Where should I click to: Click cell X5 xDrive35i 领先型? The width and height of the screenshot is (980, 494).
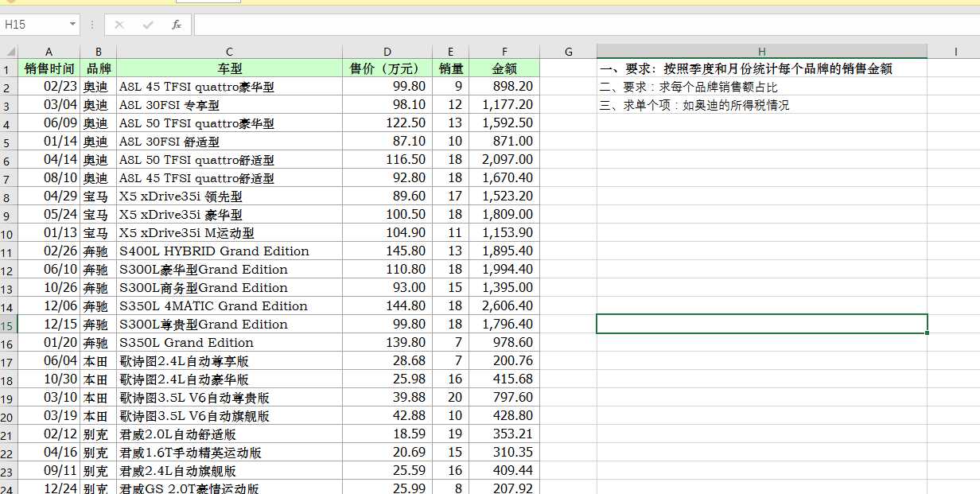(x=229, y=196)
